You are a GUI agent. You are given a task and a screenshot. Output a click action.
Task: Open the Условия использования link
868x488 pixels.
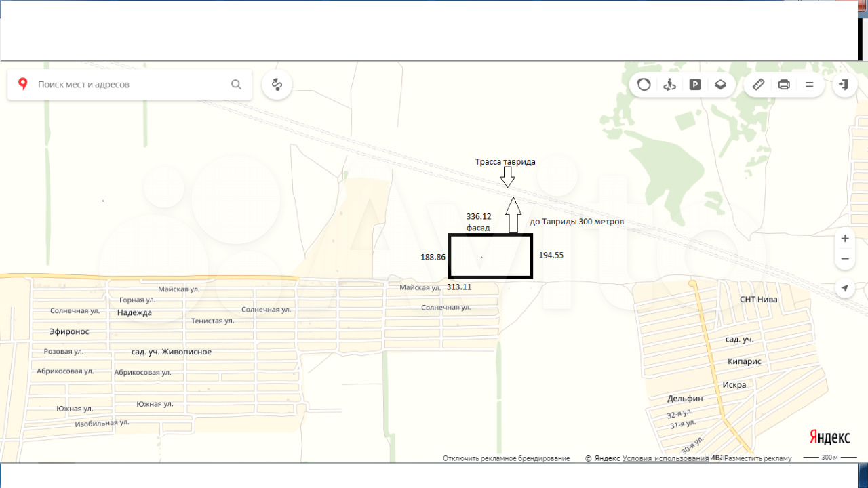(x=665, y=458)
